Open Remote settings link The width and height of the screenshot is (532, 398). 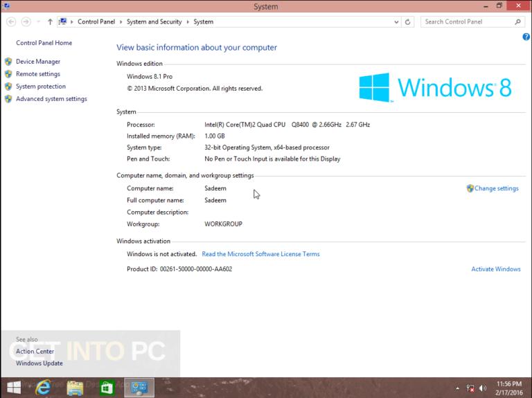coord(38,74)
